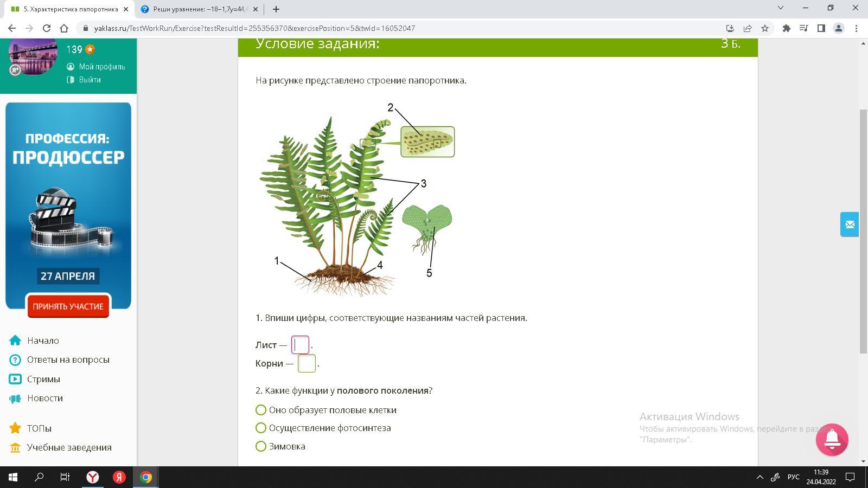Image resolution: width=868 pixels, height=488 pixels.
Task: Open the blue envelope feedback button
Action: point(850,224)
